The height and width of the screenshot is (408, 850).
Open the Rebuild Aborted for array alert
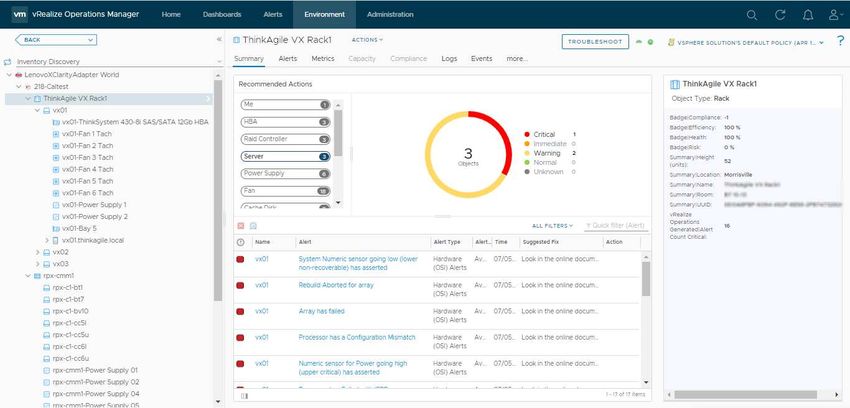tap(336, 286)
